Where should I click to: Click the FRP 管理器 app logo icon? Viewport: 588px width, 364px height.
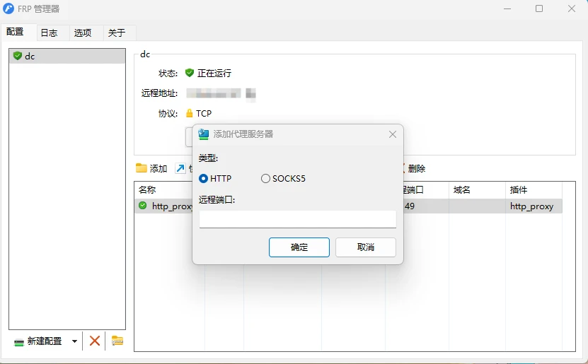[8, 8]
